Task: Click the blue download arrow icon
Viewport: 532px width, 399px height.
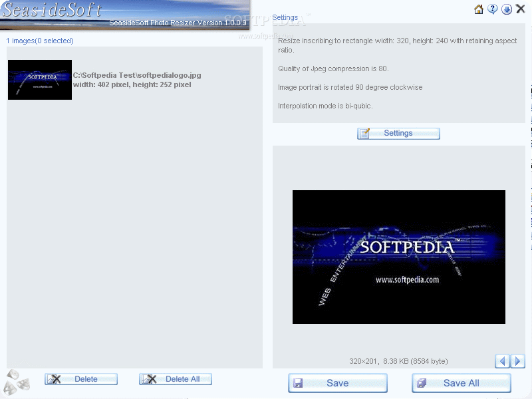Action: click(x=507, y=9)
